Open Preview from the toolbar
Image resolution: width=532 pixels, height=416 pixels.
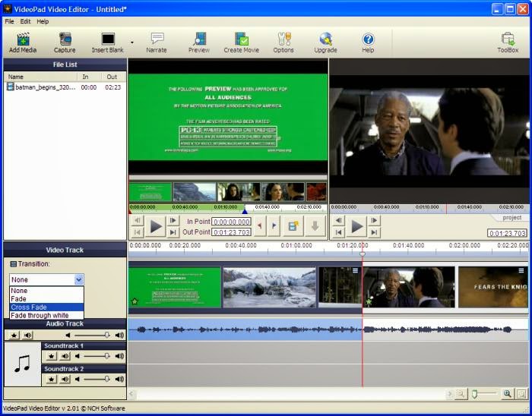tap(199, 43)
